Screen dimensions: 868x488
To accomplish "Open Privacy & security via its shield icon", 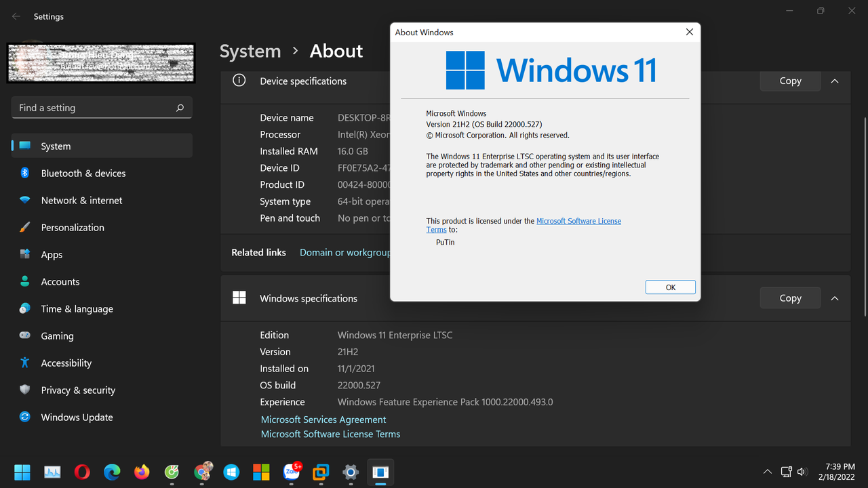I will click(x=25, y=390).
